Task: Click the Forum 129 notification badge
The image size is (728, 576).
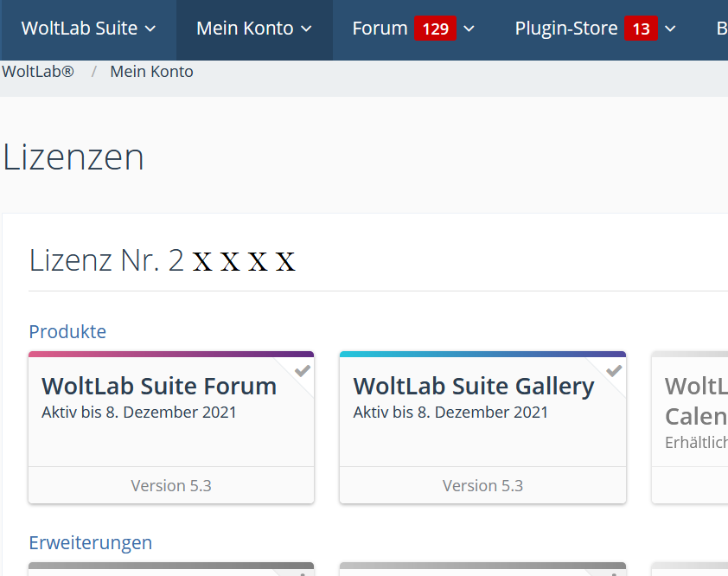Action: (x=435, y=29)
